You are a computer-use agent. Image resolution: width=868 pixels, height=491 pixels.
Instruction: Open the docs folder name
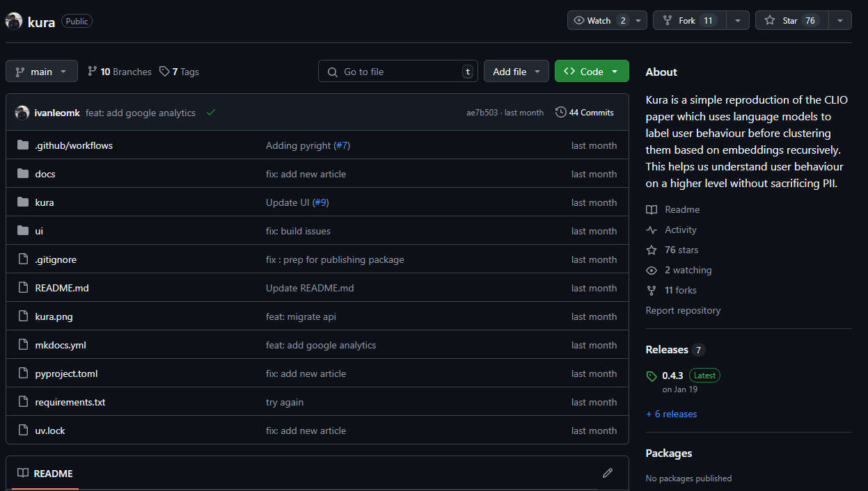45,174
